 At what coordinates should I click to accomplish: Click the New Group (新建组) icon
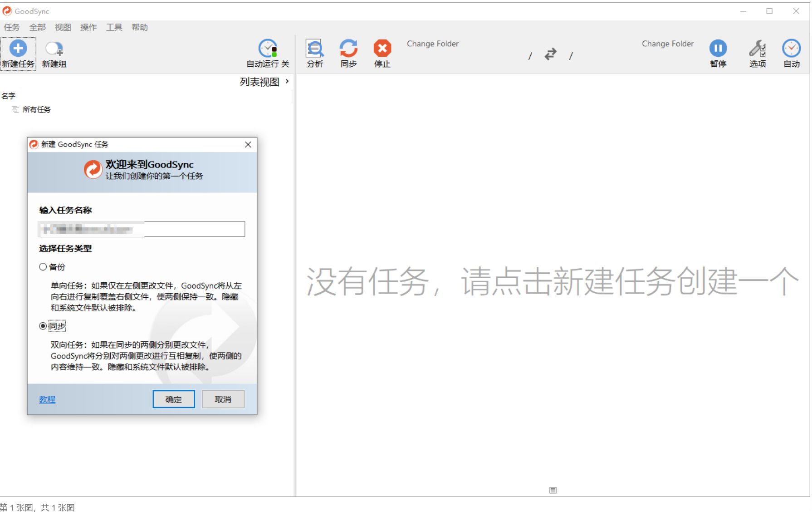coord(54,48)
